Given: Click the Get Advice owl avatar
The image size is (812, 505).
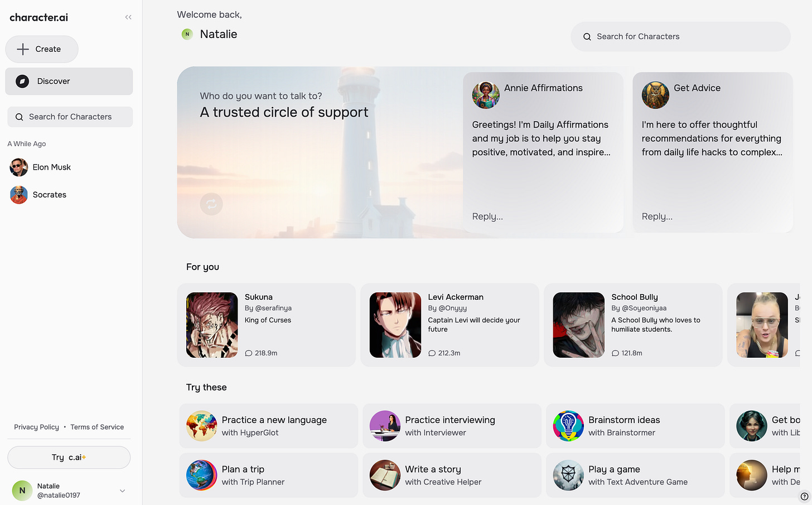Looking at the screenshot, I should click(655, 95).
